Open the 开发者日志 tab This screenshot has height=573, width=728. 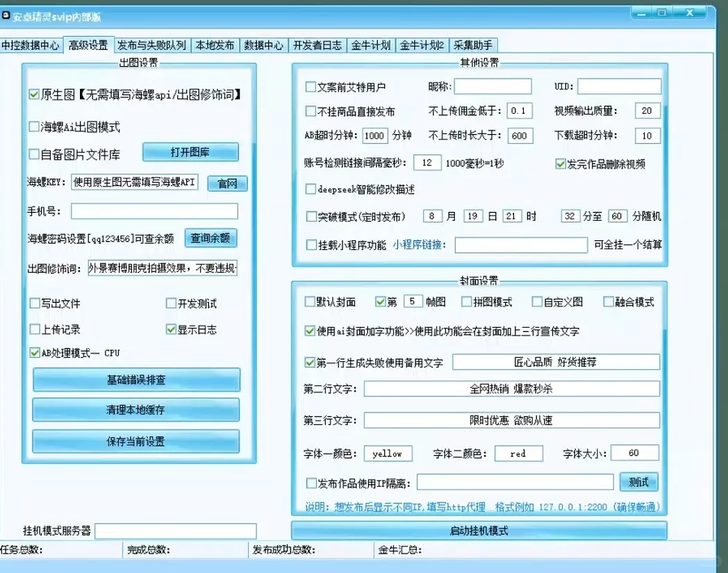click(x=317, y=45)
